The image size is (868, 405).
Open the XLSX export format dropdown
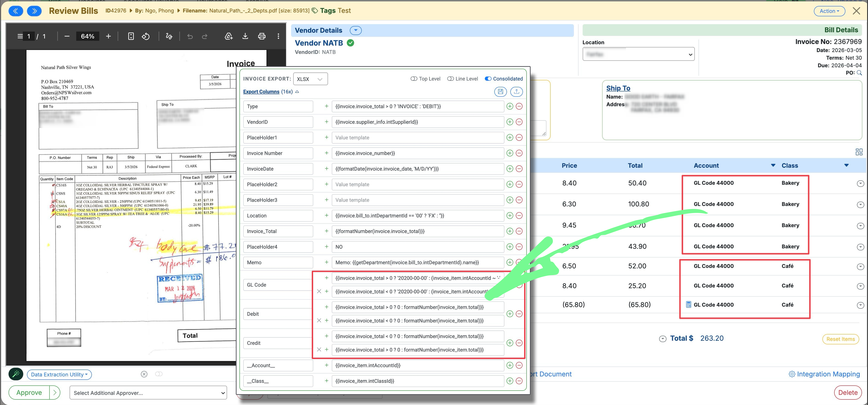pos(310,79)
